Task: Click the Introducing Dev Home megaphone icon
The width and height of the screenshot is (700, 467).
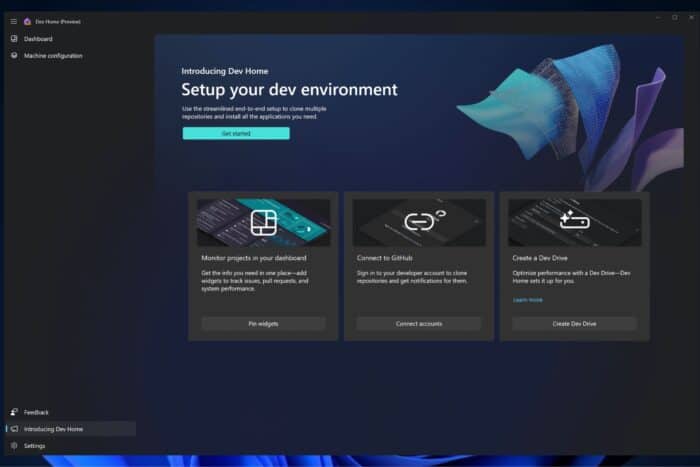Action: [x=14, y=429]
